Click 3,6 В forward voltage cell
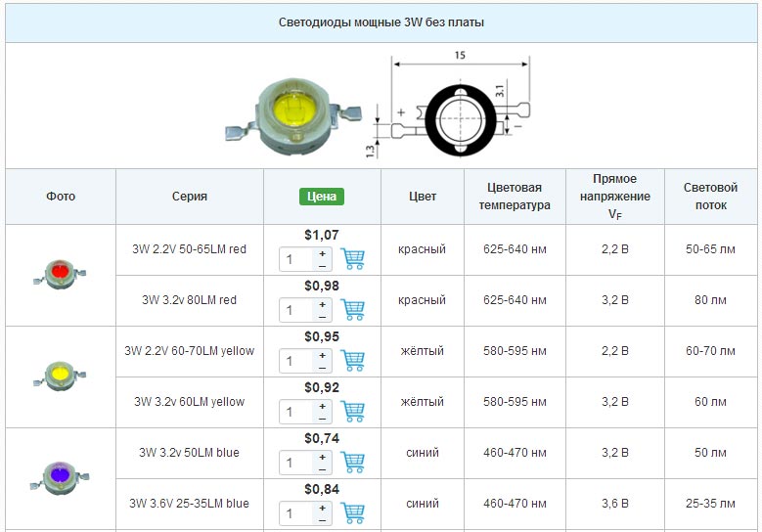Screen dimensions: 762x532 614,504
